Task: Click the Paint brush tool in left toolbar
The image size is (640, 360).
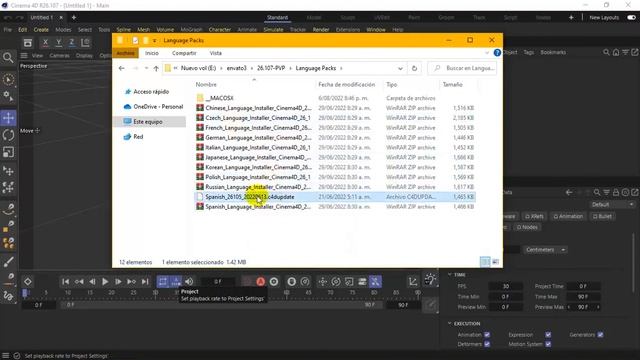Action: pyautogui.click(x=9, y=262)
